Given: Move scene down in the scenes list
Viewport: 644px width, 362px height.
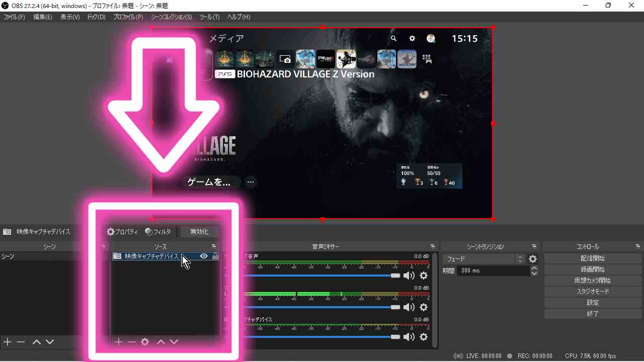Looking at the screenshot, I should pyautogui.click(x=49, y=342).
